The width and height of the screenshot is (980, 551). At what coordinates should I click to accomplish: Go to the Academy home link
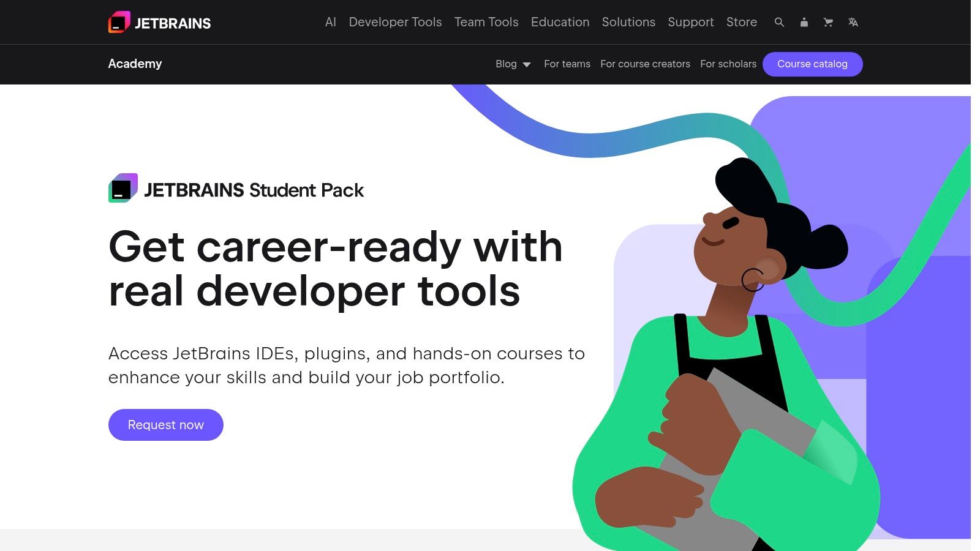coord(135,64)
